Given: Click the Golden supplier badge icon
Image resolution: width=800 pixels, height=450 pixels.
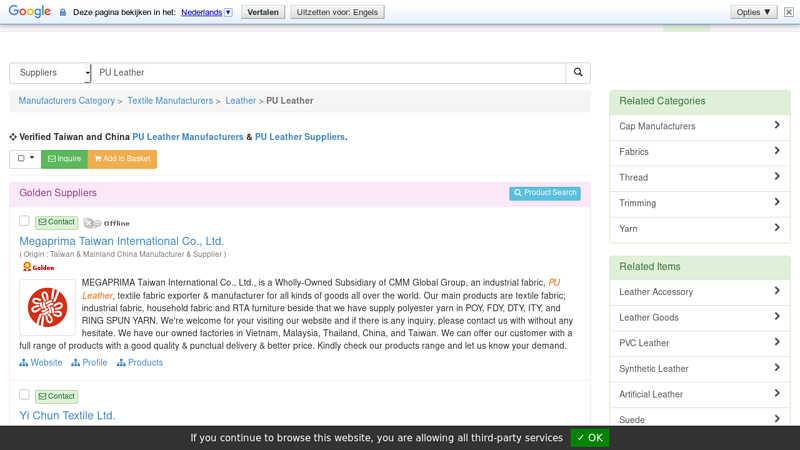Looking at the screenshot, I should click(x=39, y=267).
